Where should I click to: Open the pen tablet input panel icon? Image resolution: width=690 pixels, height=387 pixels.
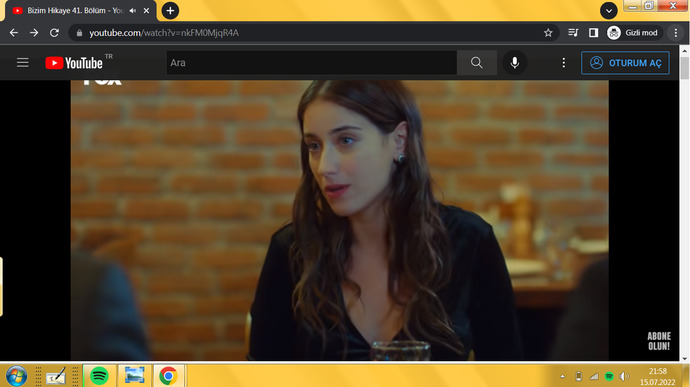(x=56, y=376)
